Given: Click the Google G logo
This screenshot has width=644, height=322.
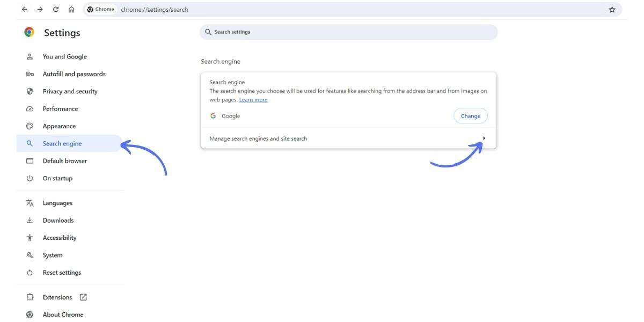Looking at the screenshot, I should [213, 116].
